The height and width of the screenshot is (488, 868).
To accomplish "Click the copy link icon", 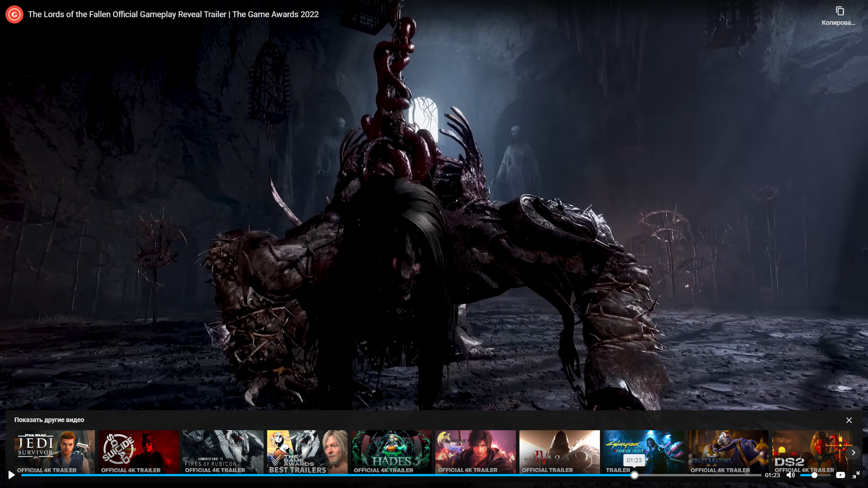I will pos(840,11).
